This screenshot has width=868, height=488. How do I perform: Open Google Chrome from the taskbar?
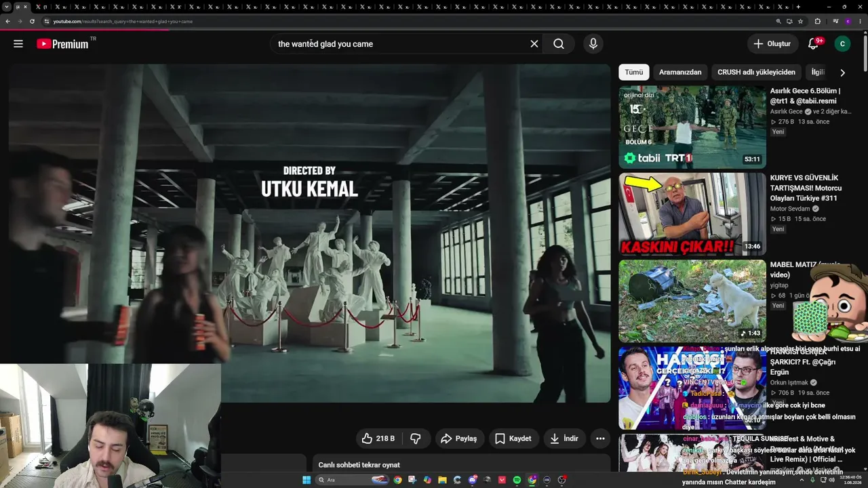(x=397, y=480)
